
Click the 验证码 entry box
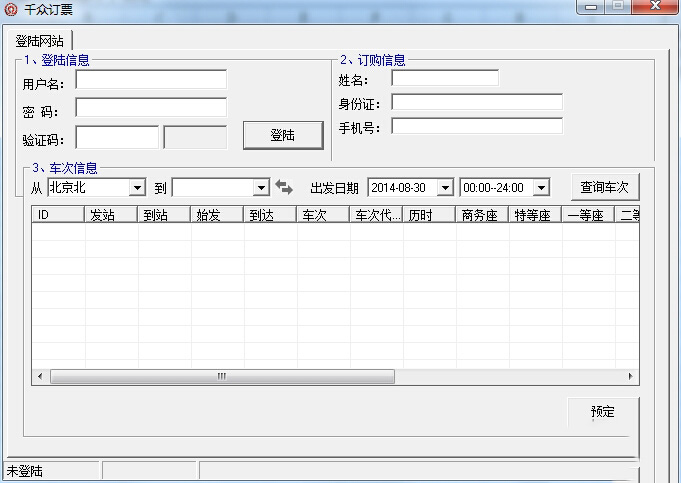(x=117, y=137)
